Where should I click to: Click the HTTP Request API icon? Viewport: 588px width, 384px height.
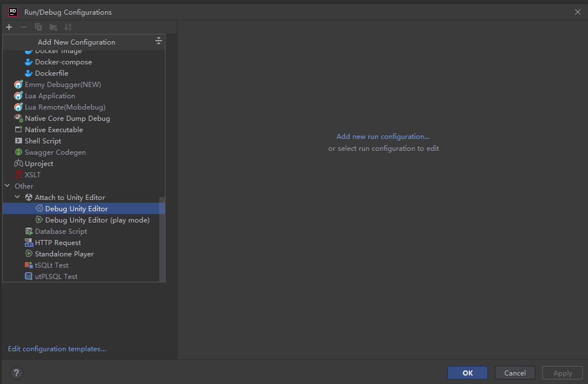(29, 243)
